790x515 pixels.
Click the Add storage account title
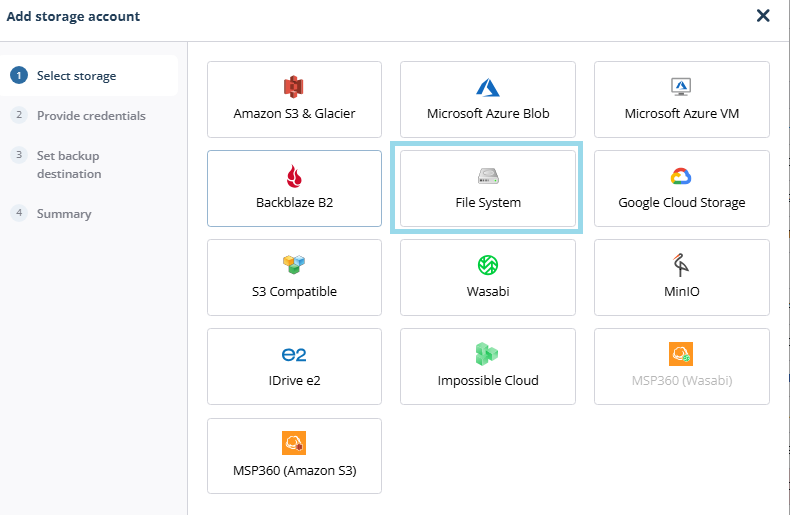73,16
